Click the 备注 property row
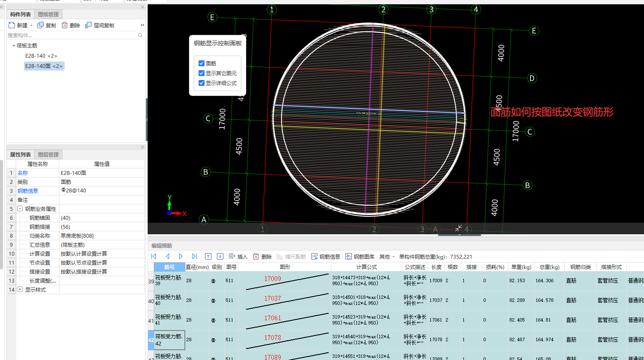The height and width of the screenshot is (360, 644). (x=76, y=200)
